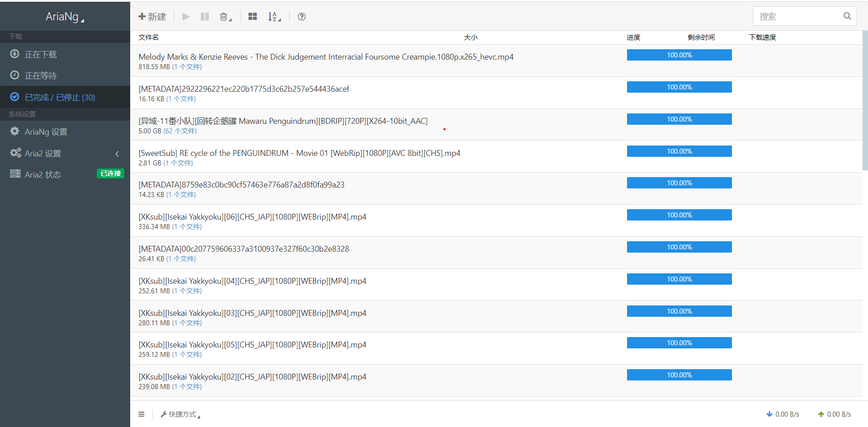868x427 pixels.
Task: Open the 正在等待 waiting list
Action: [x=41, y=75]
